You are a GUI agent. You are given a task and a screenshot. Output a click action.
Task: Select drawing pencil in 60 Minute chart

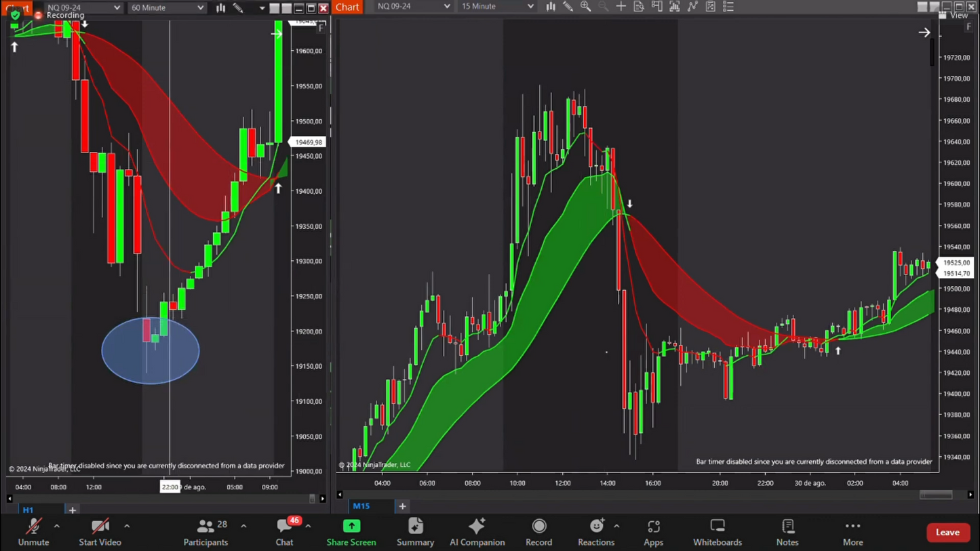coord(238,7)
